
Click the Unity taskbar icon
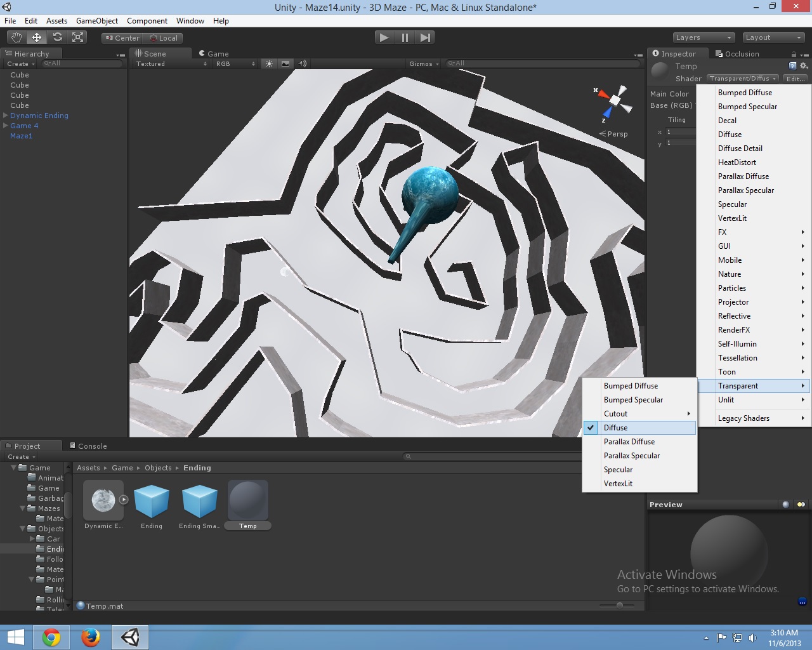coord(130,637)
